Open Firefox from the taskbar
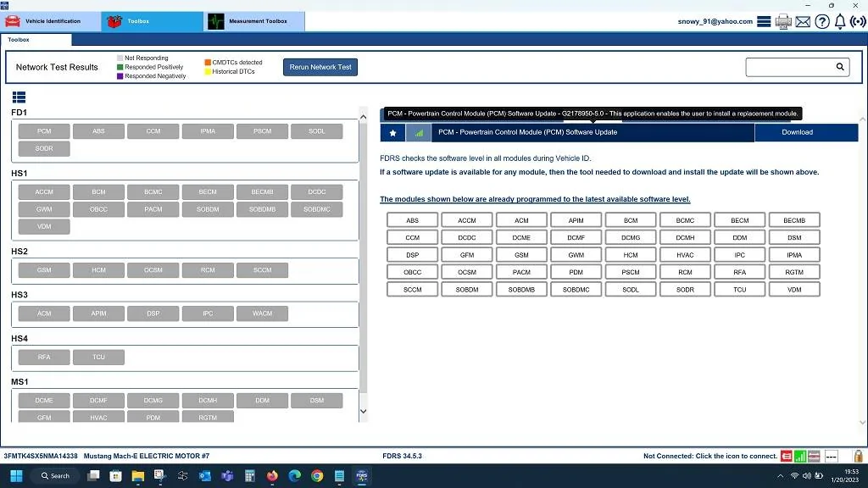This screenshot has height=488, width=868. [x=272, y=476]
